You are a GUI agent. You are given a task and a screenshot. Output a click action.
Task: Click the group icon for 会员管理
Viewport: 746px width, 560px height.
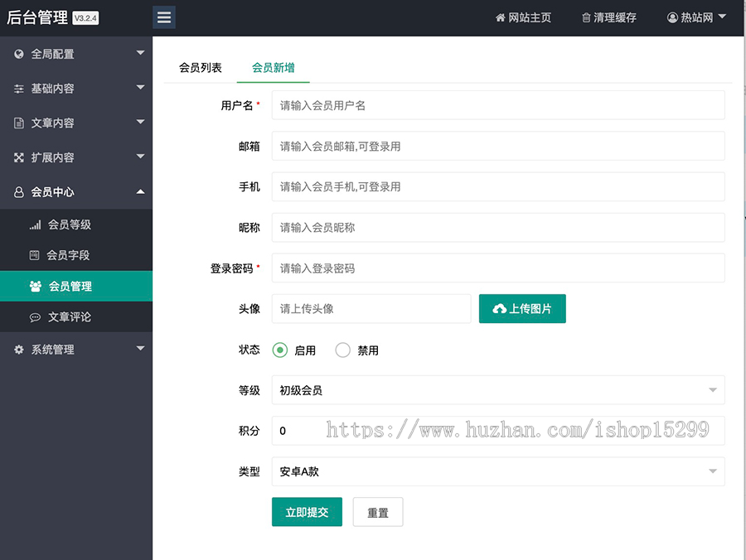pos(35,286)
